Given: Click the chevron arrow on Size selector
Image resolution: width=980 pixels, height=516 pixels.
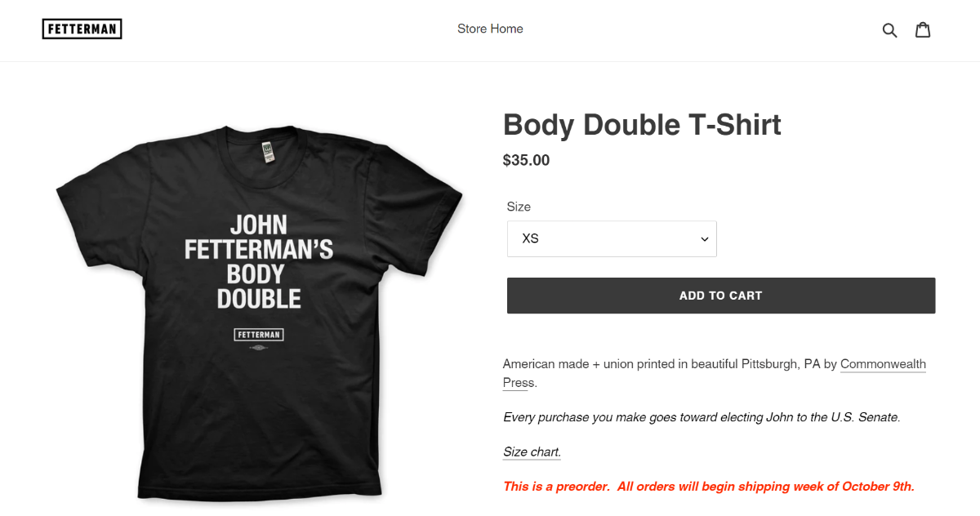Looking at the screenshot, I should [704, 239].
